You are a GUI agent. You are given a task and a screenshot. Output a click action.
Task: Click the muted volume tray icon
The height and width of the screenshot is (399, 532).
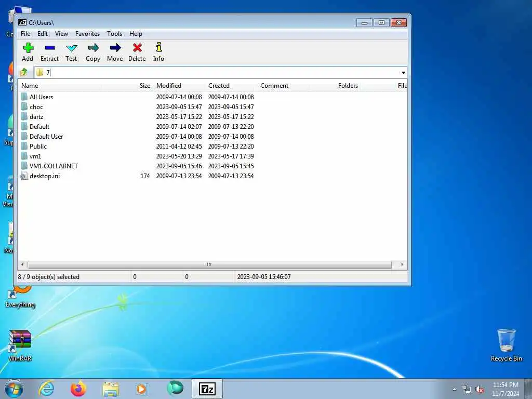click(x=480, y=390)
